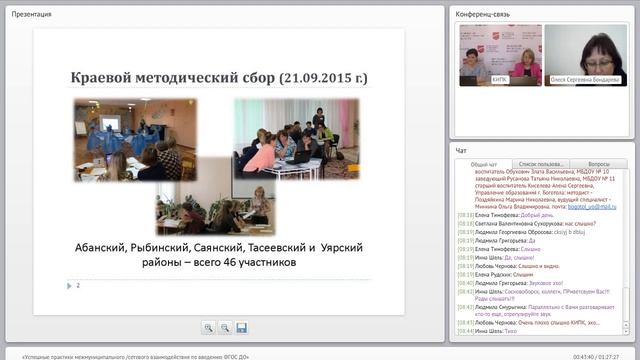Click the Презентация panel title
The height and width of the screenshot is (360, 640).
coord(31,14)
